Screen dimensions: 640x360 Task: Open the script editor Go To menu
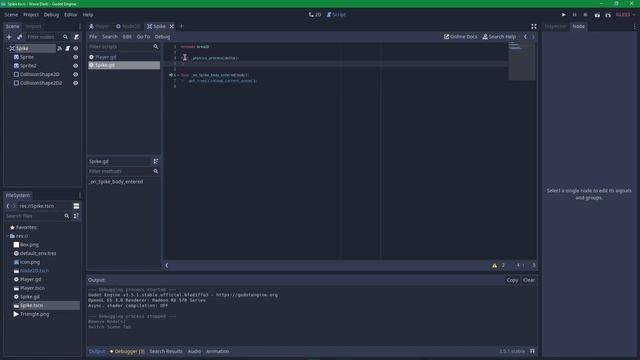tap(143, 37)
